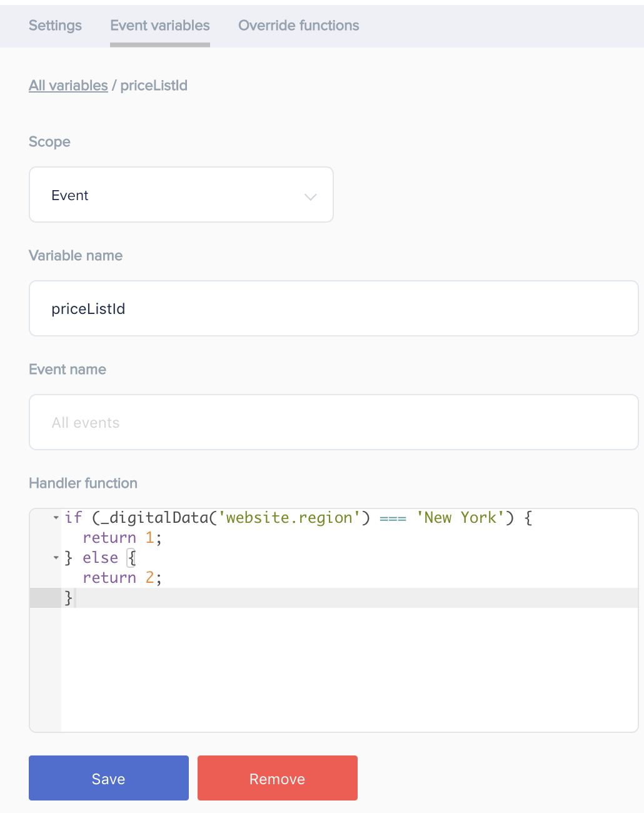Click the empty area of code editor
The width and height of the screenshot is (644, 813).
(x=349, y=669)
